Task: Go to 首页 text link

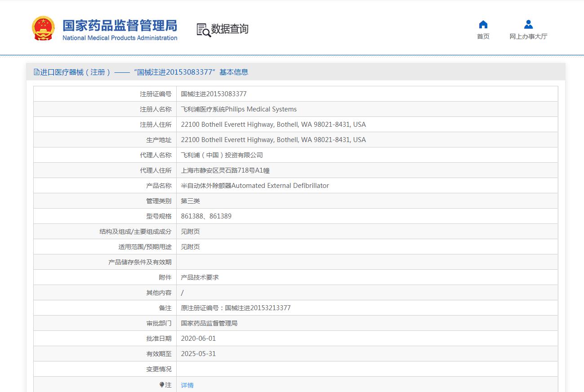Action: pos(483,36)
